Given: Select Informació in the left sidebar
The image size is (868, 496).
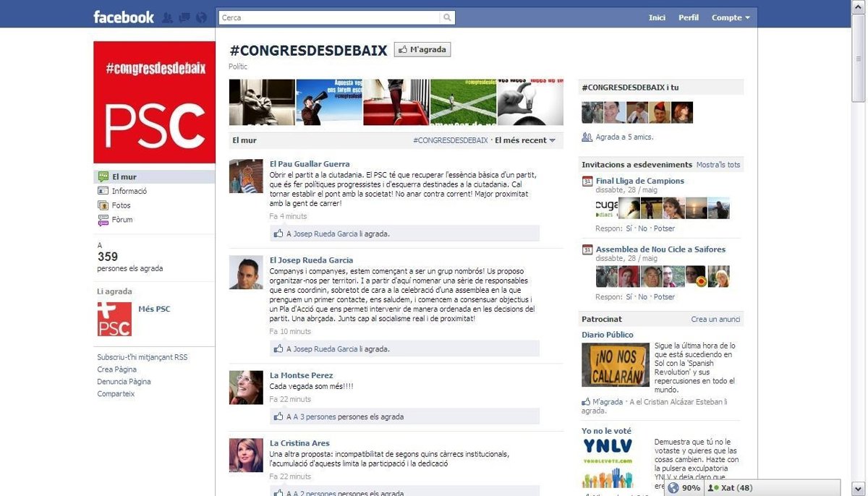Looking at the screenshot, I should pyautogui.click(x=129, y=191).
